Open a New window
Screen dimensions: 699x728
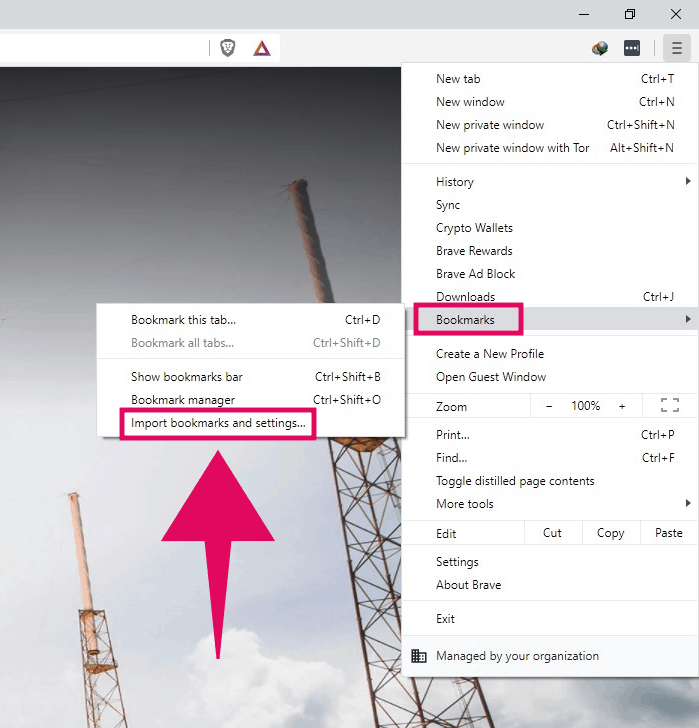click(x=550, y=102)
